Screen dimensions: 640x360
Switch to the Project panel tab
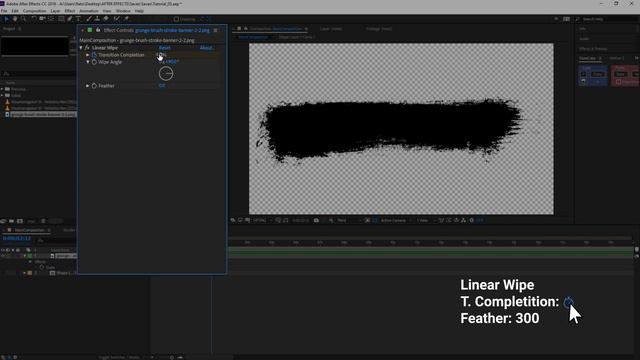9,29
